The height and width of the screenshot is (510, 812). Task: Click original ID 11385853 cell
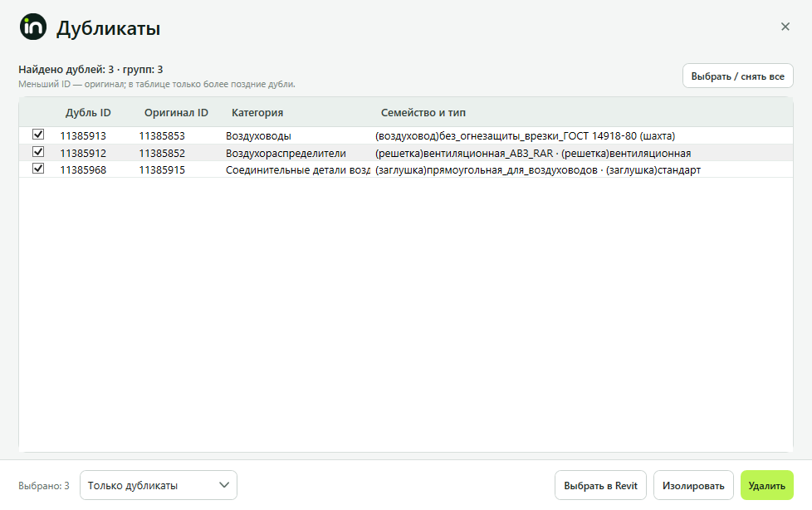162,135
